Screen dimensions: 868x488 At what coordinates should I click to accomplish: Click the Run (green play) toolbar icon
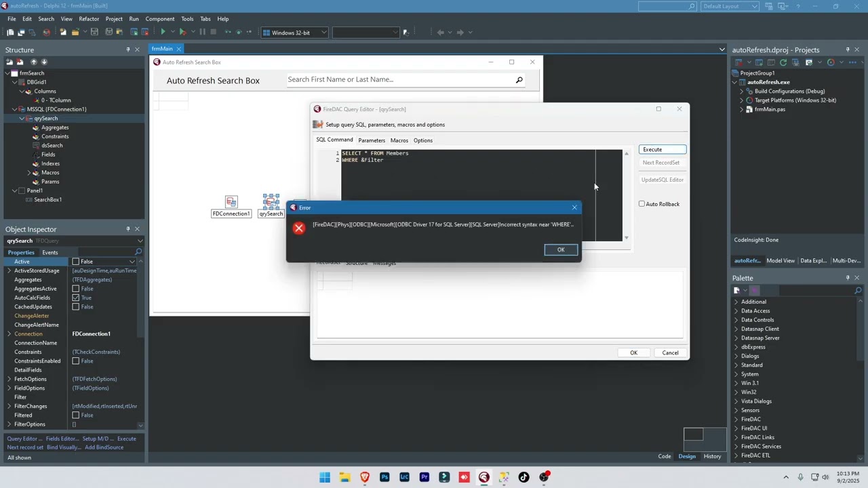163,33
